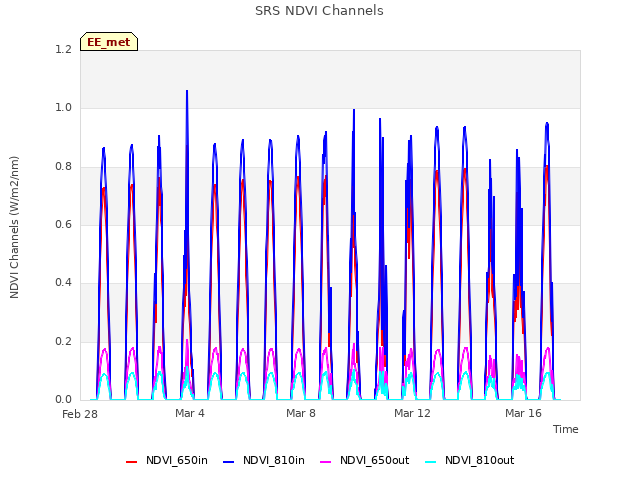640x480 pixels.
Task: Click the EE_met annotation label
Action: point(109,42)
